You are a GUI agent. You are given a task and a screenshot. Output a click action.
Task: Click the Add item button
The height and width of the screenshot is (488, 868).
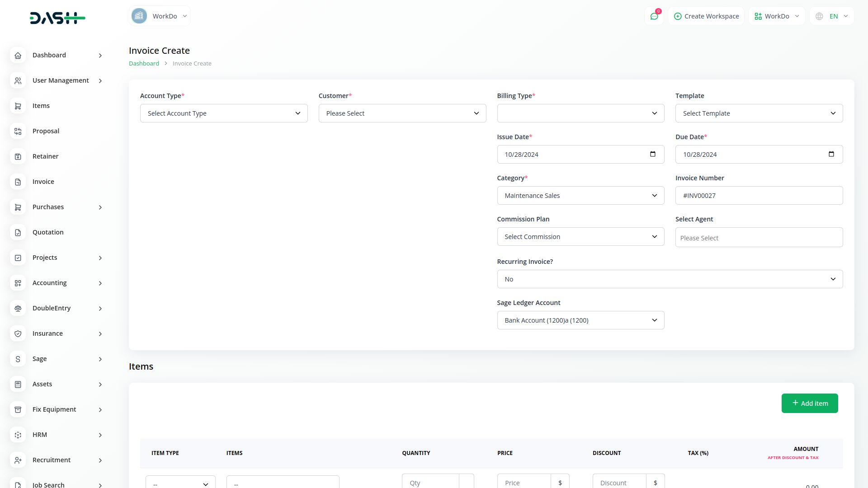[809, 403]
